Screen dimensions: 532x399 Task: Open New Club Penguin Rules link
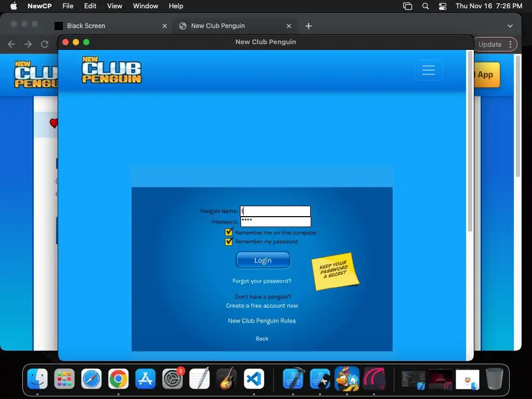(x=262, y=321)
